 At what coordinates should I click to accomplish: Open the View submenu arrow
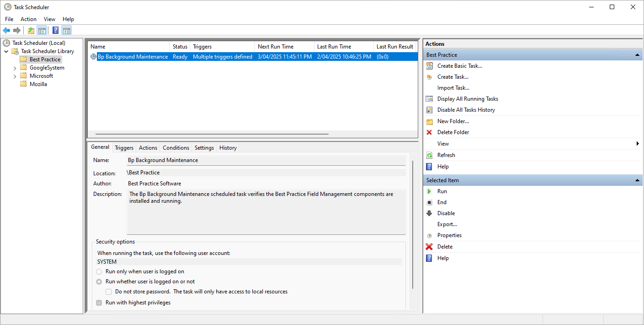point(638,144)
